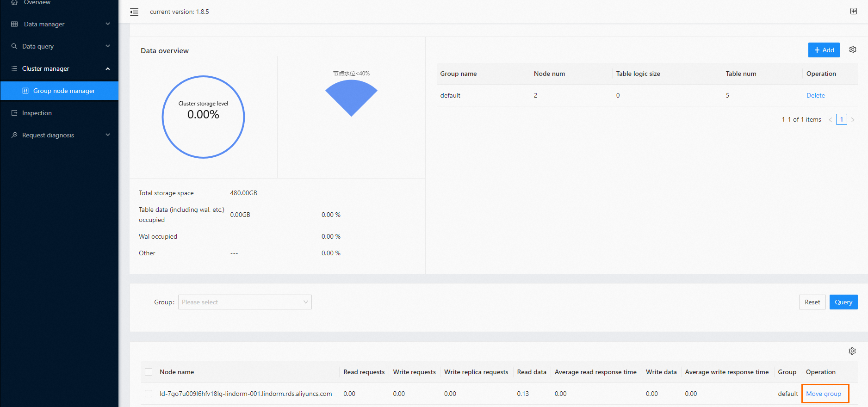This screenshot has height=407, width=868.
Task: Delete the default group
Action: [x=815, y=95]
